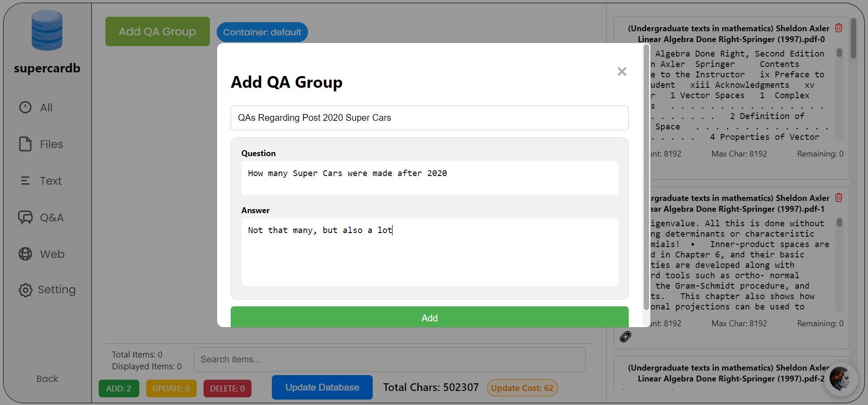
Task: Click into the Question text area
Action: [x=429, y=178]
